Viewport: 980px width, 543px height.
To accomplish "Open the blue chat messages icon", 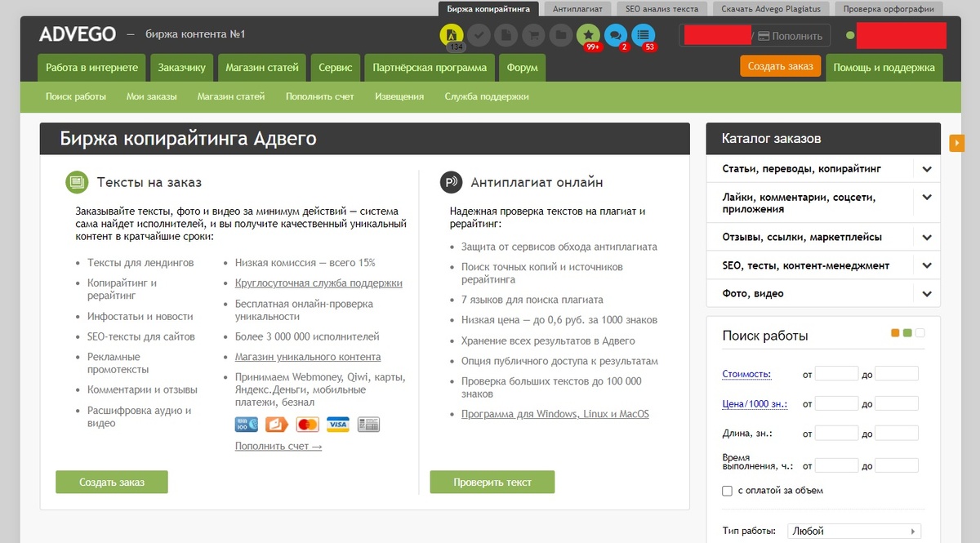I will pos(616,35).
